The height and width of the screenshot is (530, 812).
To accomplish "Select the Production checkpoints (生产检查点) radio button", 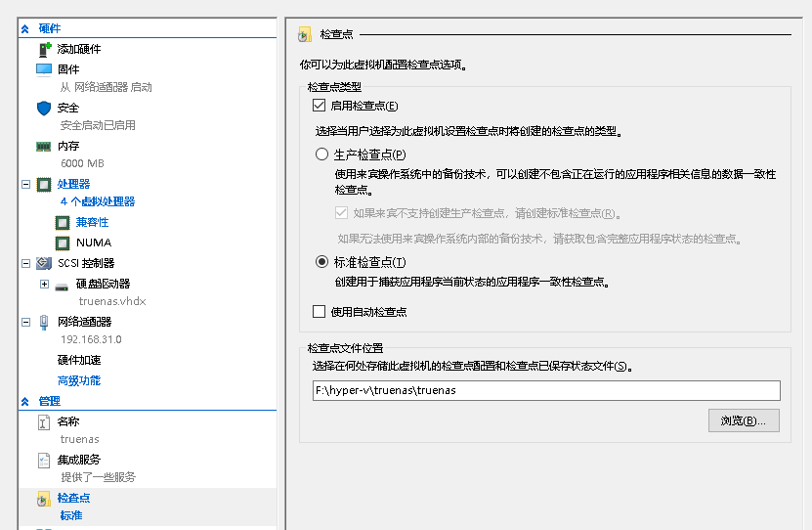I will [321, 155].
